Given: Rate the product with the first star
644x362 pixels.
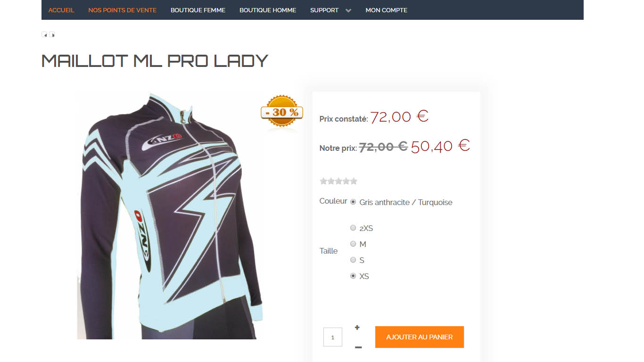Looking at the screenshot, I should click(323, 181).
